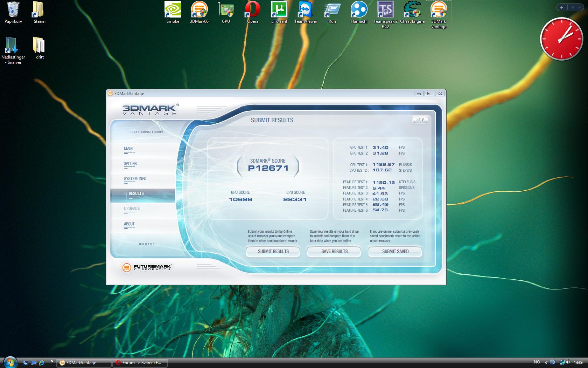Show hidden tray icons arrow
This screenshot has width=588, height=368.
[x=546, y=363]
